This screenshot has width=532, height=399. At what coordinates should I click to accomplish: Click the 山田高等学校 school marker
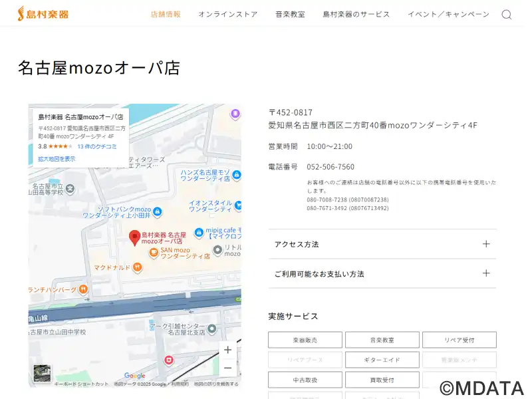click(70, 189)
